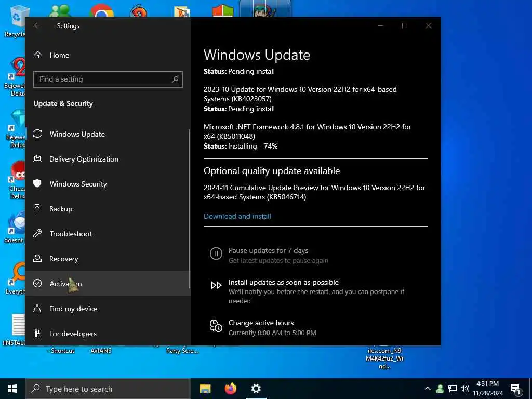This screenshot has height=399, width=532.
Task: Open Recovery settings
Action: 108,259
